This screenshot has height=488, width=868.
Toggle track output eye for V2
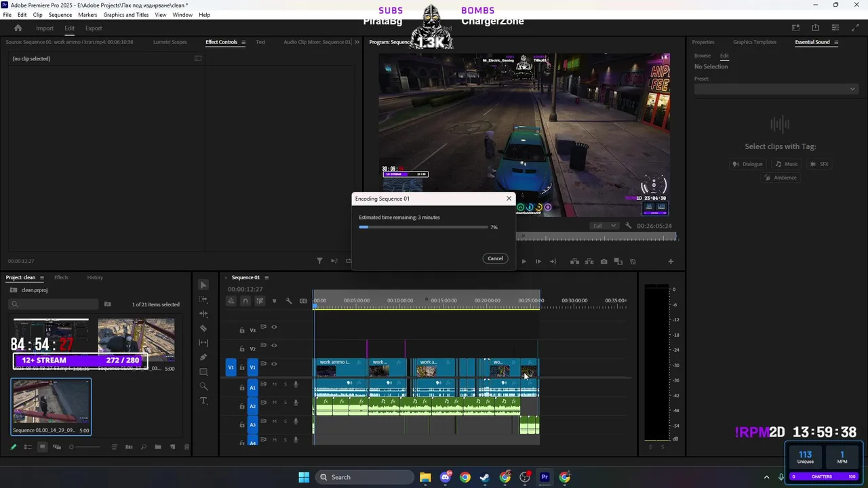coord(274,345)
